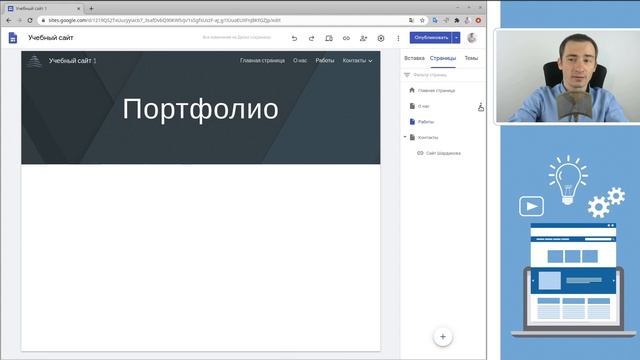Switch to the Страницы tab
This screenshot has width=640, height=360.
[443, 58]
